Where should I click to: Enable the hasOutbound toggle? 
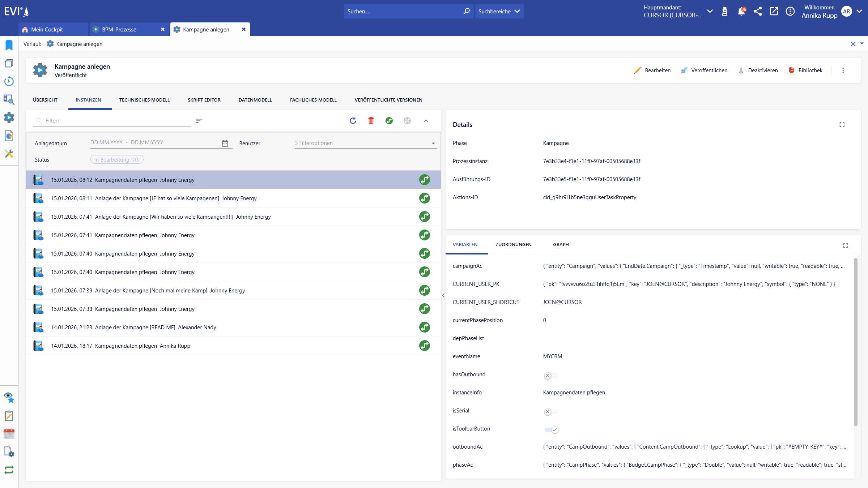(x=550, y=375)
